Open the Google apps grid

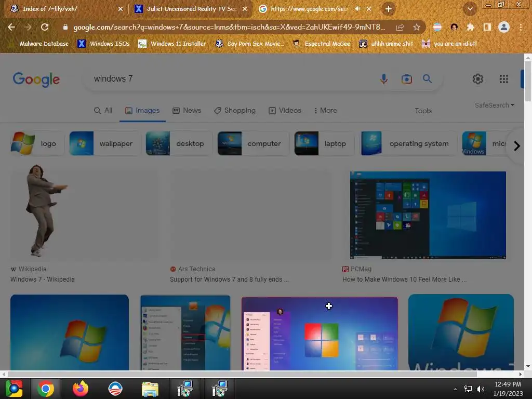pyautogui.click(x=504, y=79)
